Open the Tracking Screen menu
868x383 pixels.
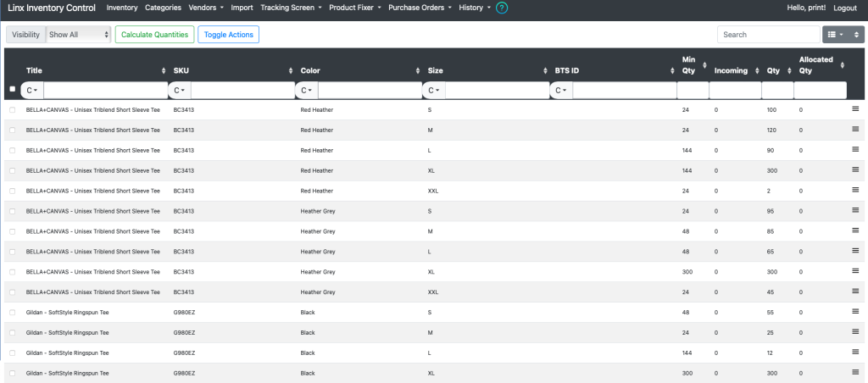coord(291,8)
